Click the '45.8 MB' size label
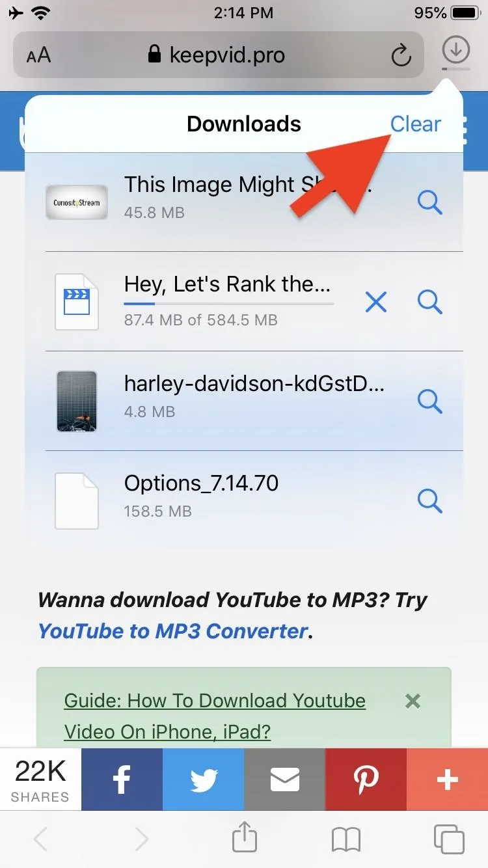The height and width of the screenshot is (868, 488). tap(154, 213)
